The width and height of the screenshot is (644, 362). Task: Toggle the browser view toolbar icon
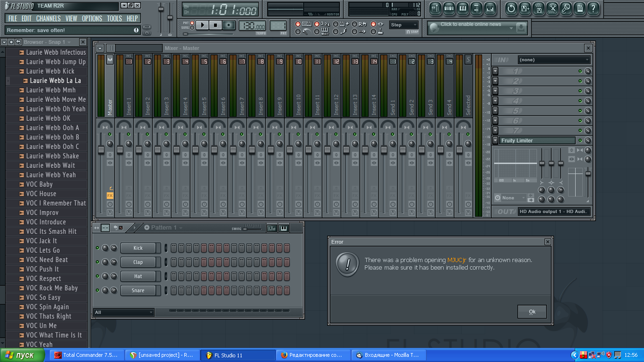coord(477,8)
